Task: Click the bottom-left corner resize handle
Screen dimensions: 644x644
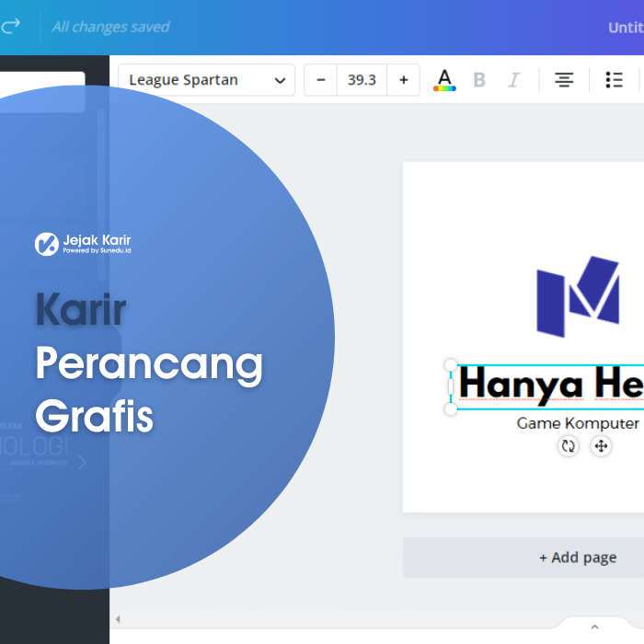Action: (451, 409)
